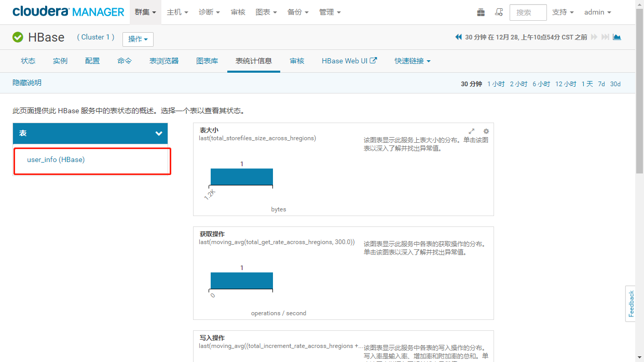
Task: Collapse the 表 panel with the chevron
Action: tap(159, 133)
